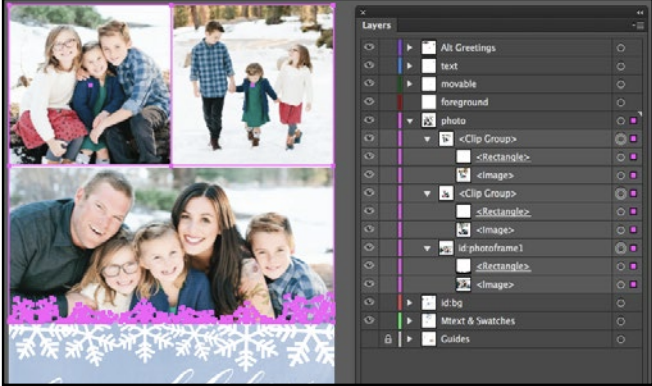Collapse the panel using double-arrow icon
Viewport: 652px width, 386px height.
tap(640, 12)
